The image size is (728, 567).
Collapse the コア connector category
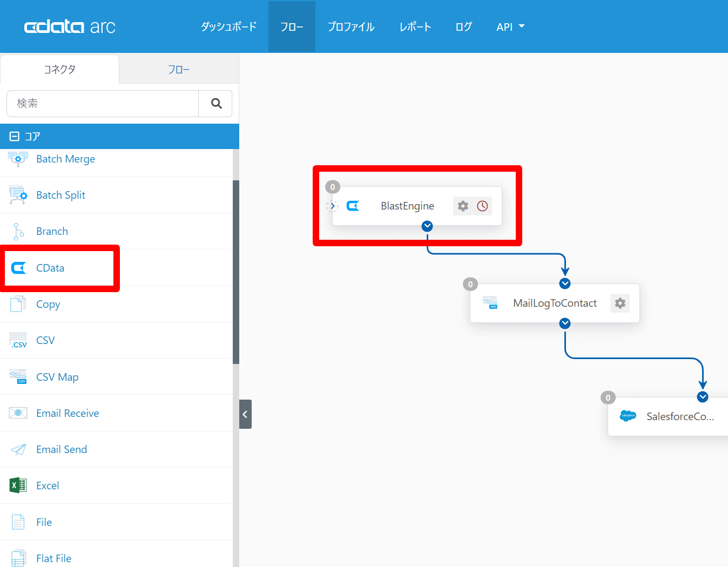[x=15, y=137]
